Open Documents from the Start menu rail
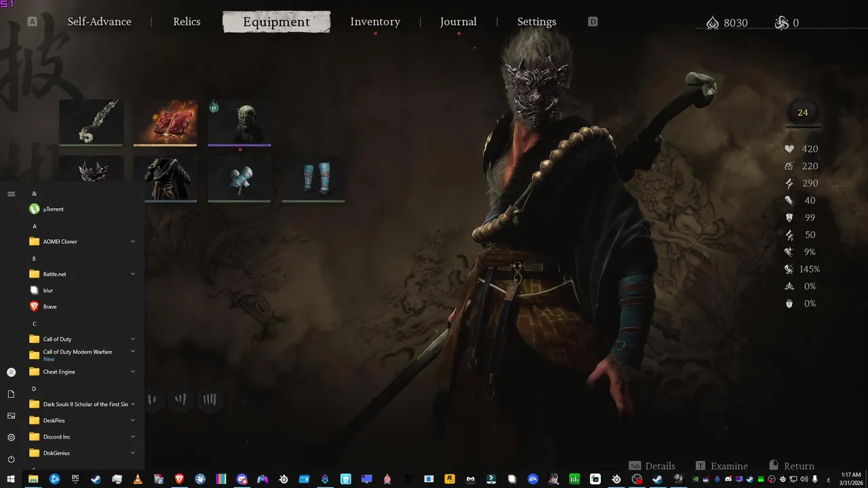Screen dimensions: 868x488 tap(11, 394)
